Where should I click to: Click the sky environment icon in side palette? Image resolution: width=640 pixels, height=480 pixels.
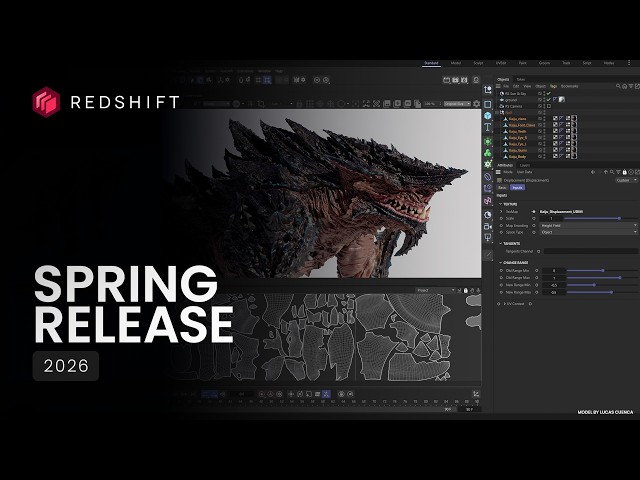487,215
